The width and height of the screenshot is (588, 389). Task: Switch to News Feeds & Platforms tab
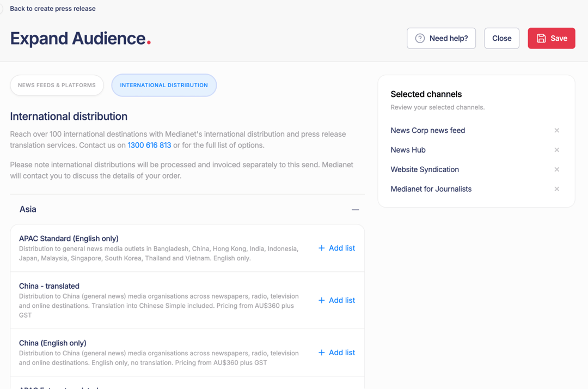point(57,85)
